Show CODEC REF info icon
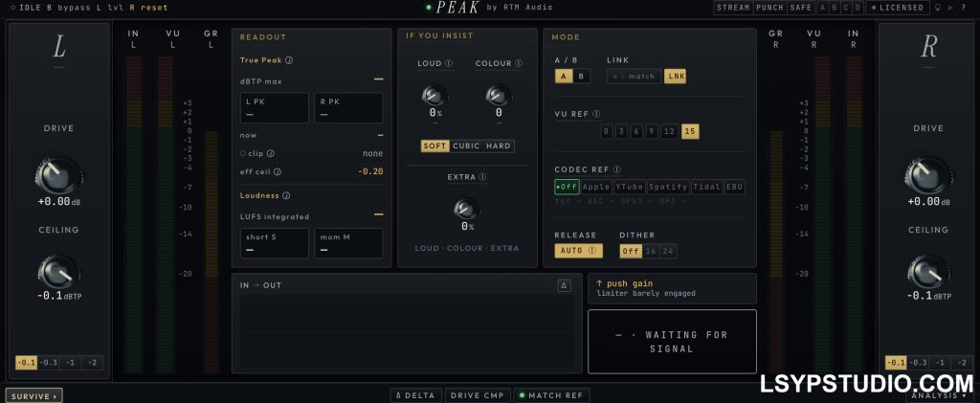 tap(616, 169)
